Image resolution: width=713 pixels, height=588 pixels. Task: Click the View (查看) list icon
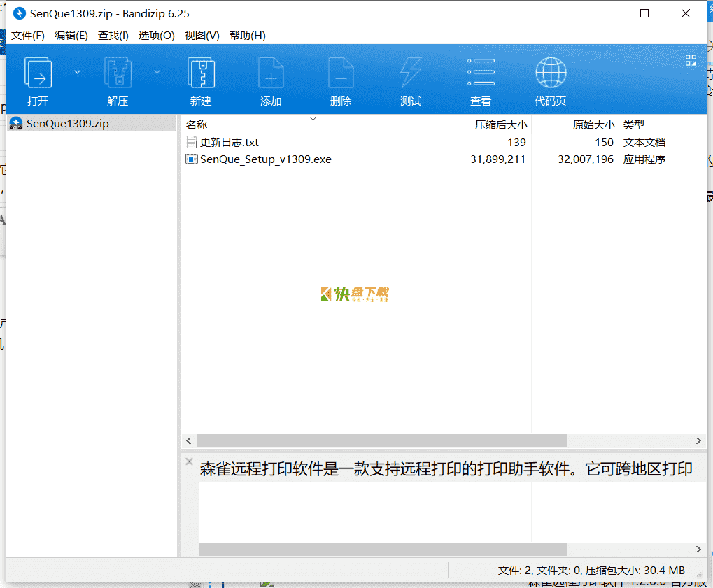(481, 72)
